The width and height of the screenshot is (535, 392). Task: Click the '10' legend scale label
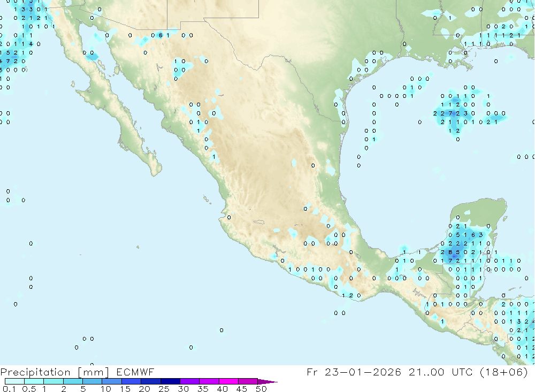point(106,389)
